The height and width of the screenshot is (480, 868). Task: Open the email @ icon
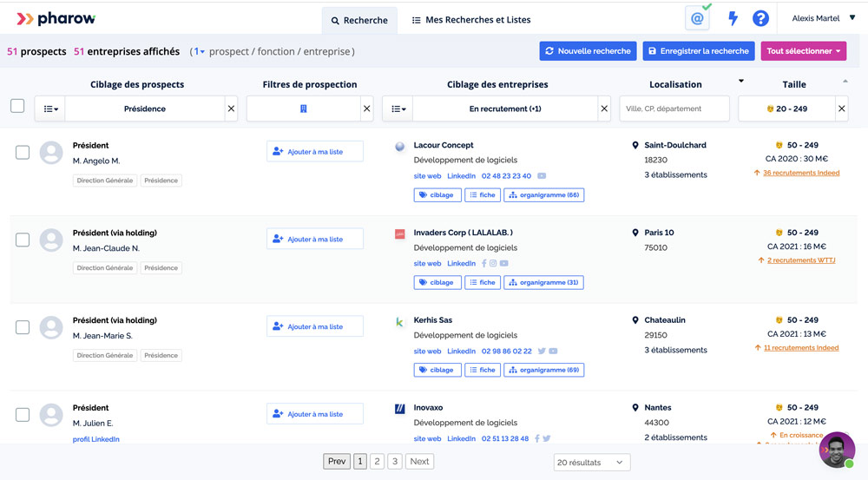click(x=697, y=18)
